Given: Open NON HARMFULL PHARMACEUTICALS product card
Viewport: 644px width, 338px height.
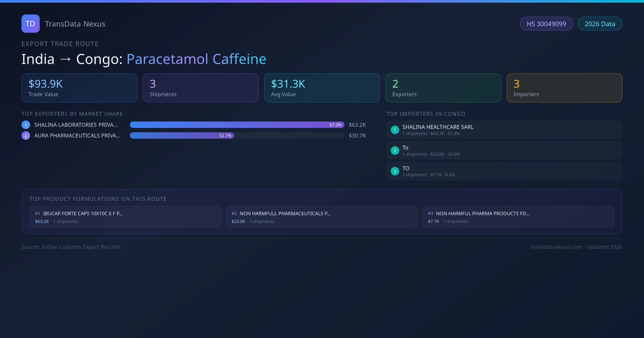Looking at the screenshot, I should click(x=322, y=217).
